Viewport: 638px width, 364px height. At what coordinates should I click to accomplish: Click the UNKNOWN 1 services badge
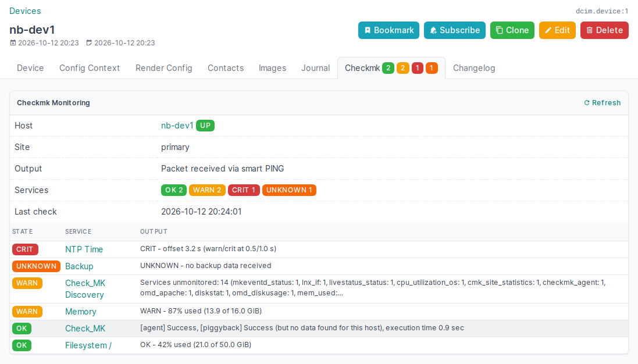(289, 190)
